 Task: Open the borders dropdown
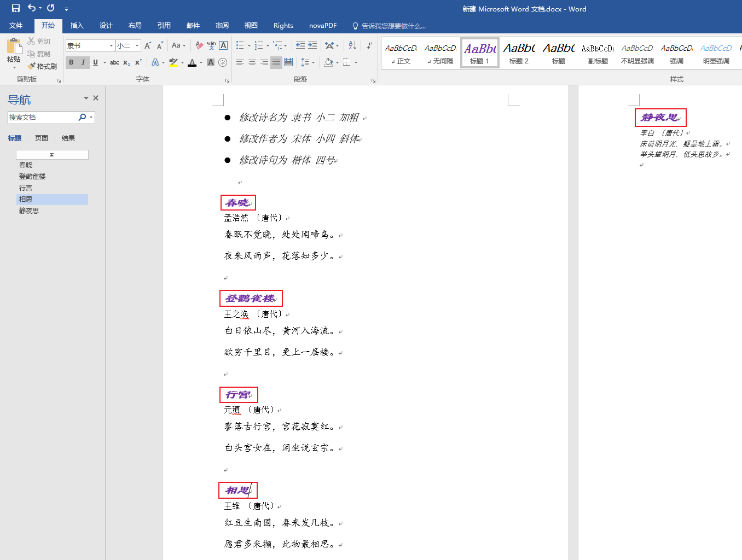coord(356,62)
